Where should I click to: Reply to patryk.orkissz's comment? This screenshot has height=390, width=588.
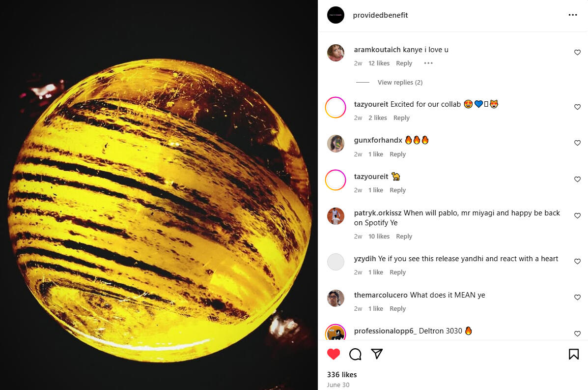click(404, 236)
